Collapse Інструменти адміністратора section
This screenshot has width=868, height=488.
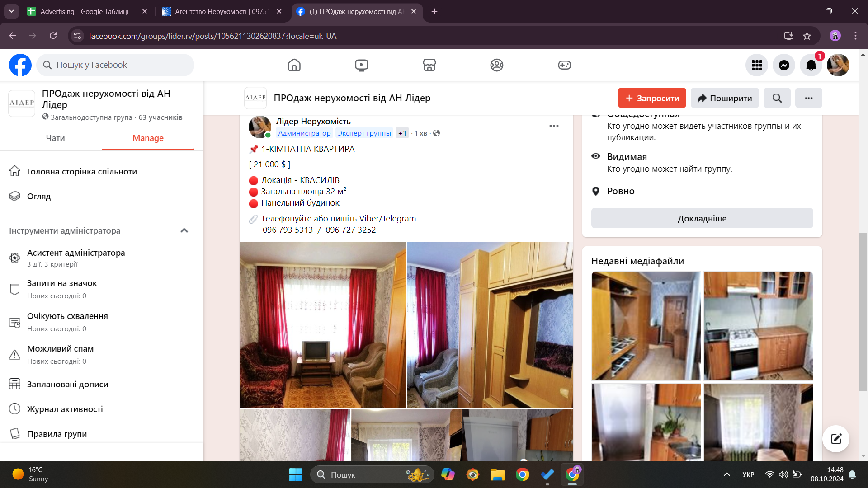[184, 230]
